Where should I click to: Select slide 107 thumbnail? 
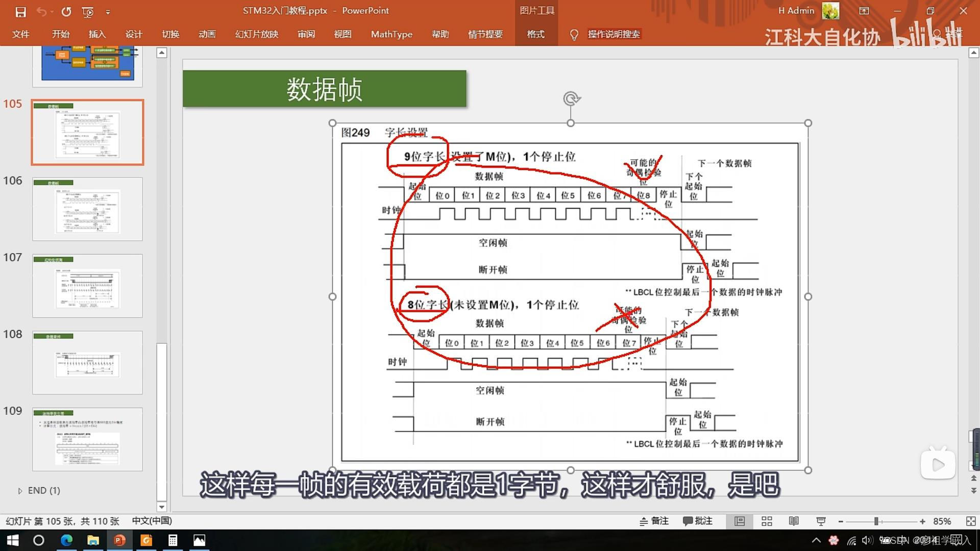(x=87, y=286)
